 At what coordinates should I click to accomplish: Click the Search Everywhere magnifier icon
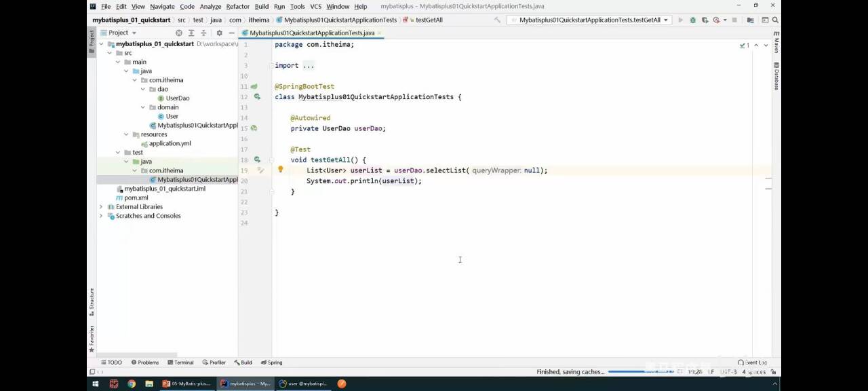(x=776, y=20)
